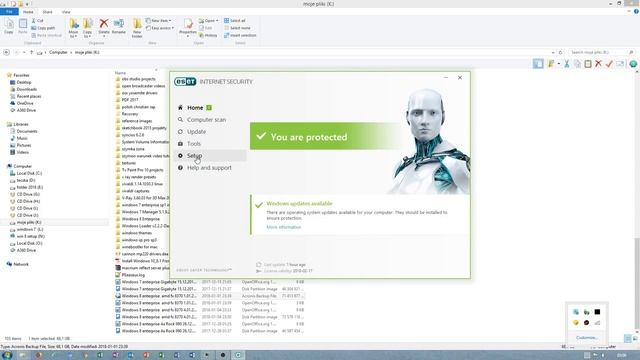
Task: Click the red X icon in right toolbar
Action: click(598, 64)
